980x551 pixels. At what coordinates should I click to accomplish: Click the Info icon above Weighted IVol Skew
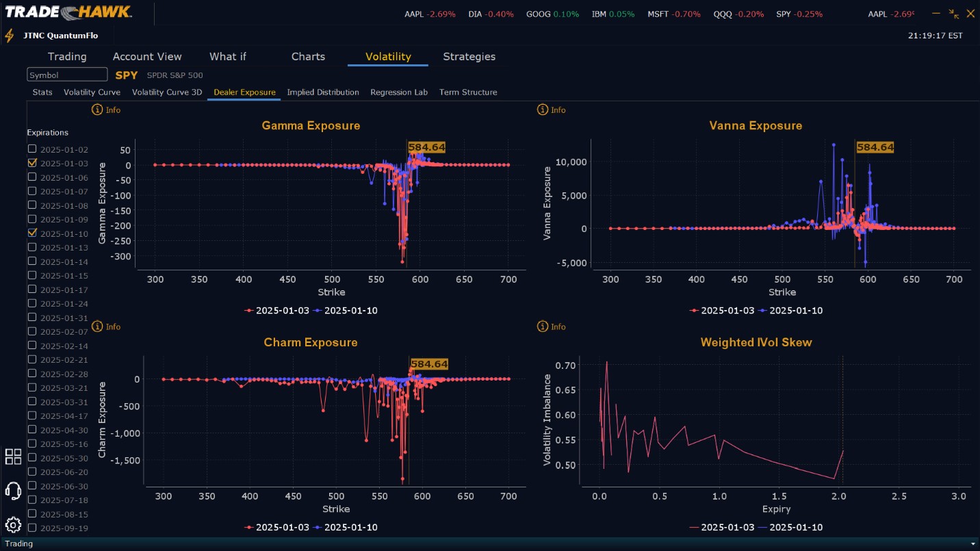click(543, 326)
